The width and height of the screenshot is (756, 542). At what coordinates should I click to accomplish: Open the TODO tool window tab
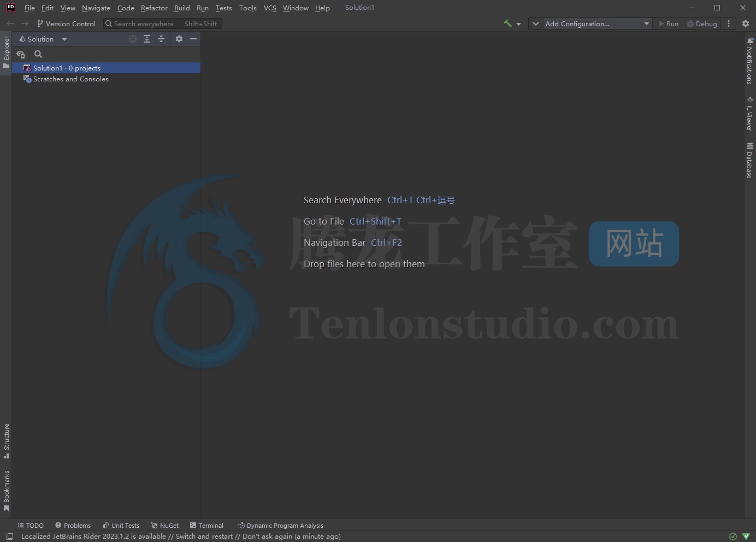point(31,526)
